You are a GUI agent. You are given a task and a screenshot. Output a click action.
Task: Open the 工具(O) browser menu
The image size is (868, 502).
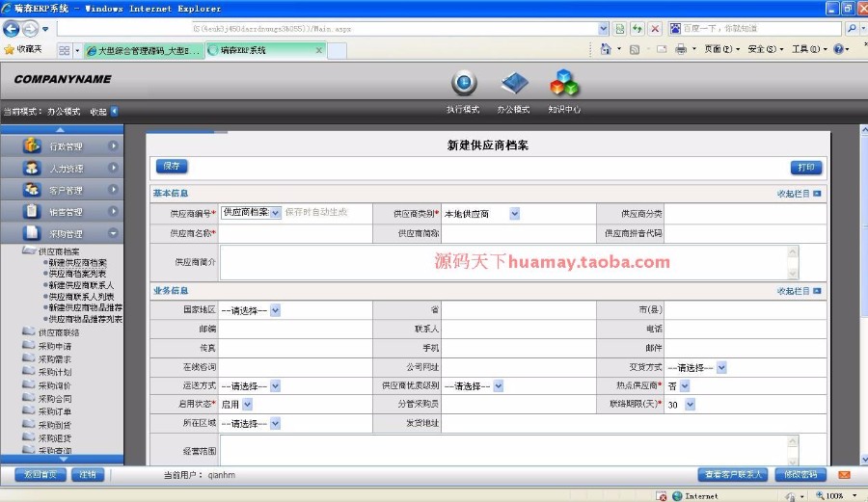tap(809, 49)
